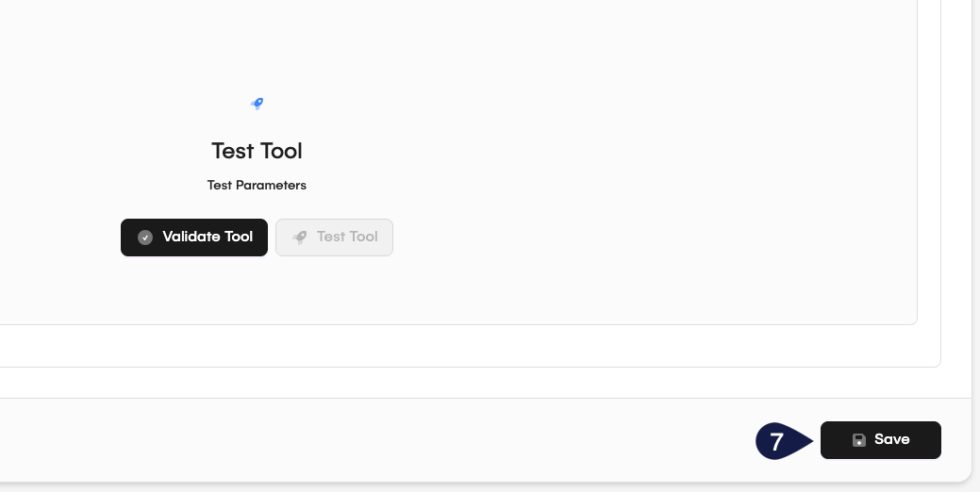The height and width of the screenshot is (492, 980).
Task: Click the word "Save" in the black button
Action: coord(891,440)
